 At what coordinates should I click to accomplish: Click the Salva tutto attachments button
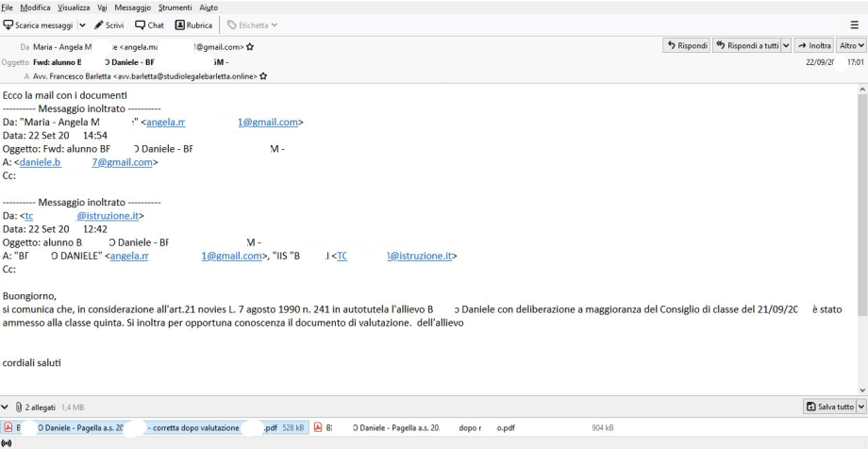(826, 406)
